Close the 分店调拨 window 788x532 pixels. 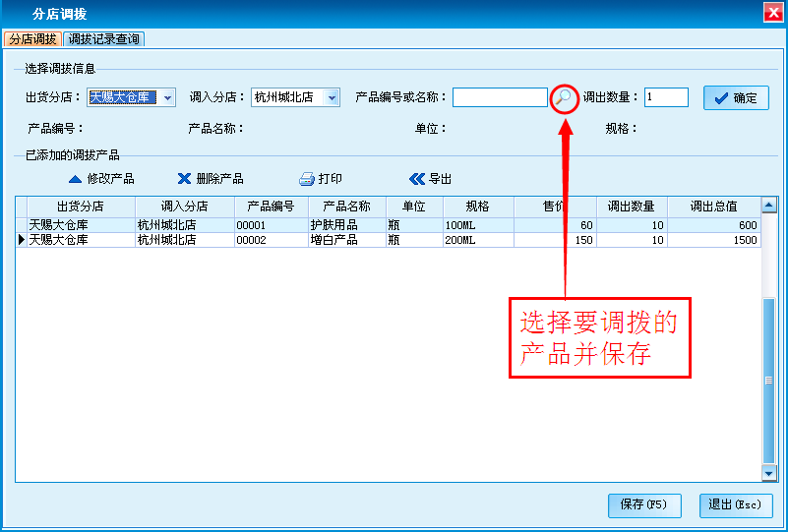point(772,12)
